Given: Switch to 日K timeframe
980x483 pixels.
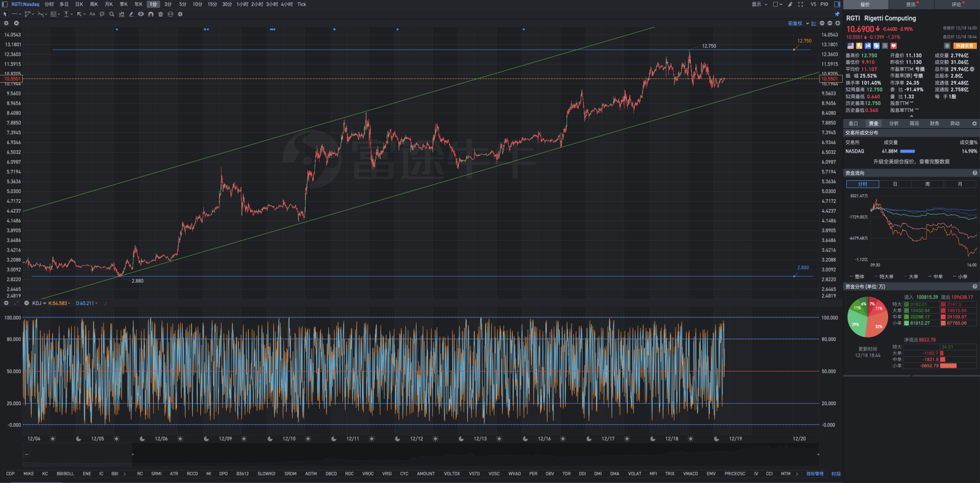Looking at the screenshot, I should (79, 4).
